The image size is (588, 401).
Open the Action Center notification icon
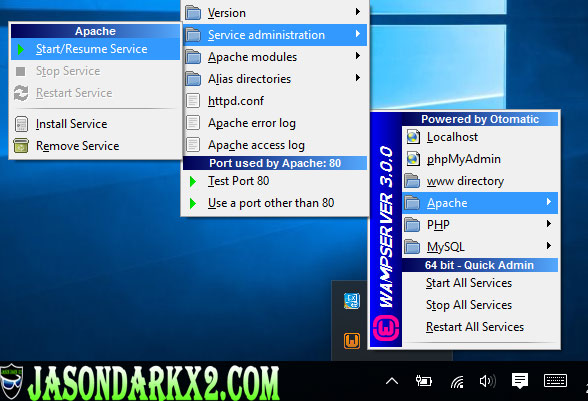(520, 381)
